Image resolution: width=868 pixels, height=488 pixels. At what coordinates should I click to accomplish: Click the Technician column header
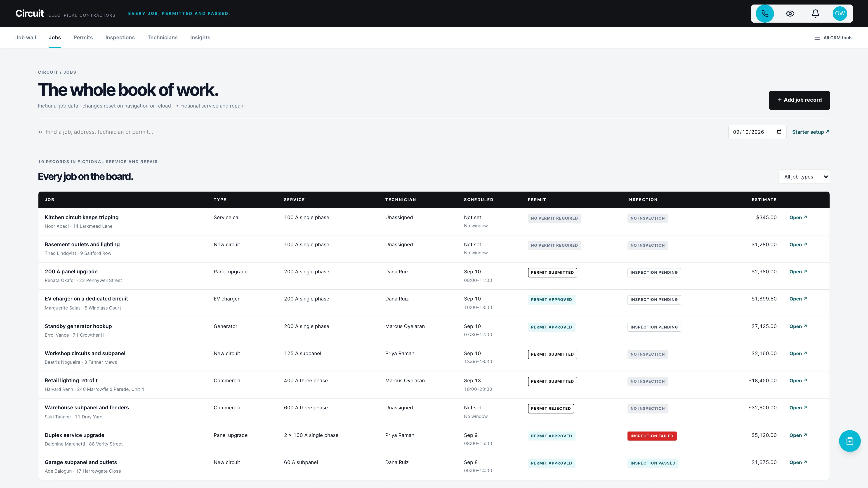(400, 200)
